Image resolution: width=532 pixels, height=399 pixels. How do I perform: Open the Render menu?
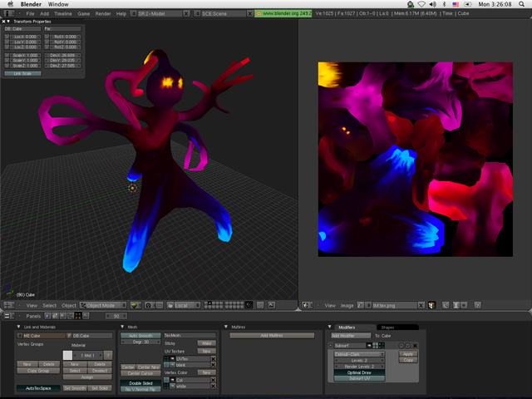(103, 14)
